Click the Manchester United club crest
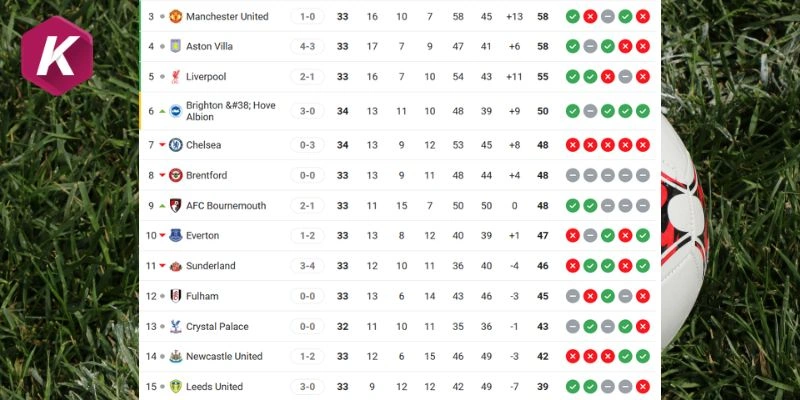Viewport: 800px width, 400px height. point(175,16)
